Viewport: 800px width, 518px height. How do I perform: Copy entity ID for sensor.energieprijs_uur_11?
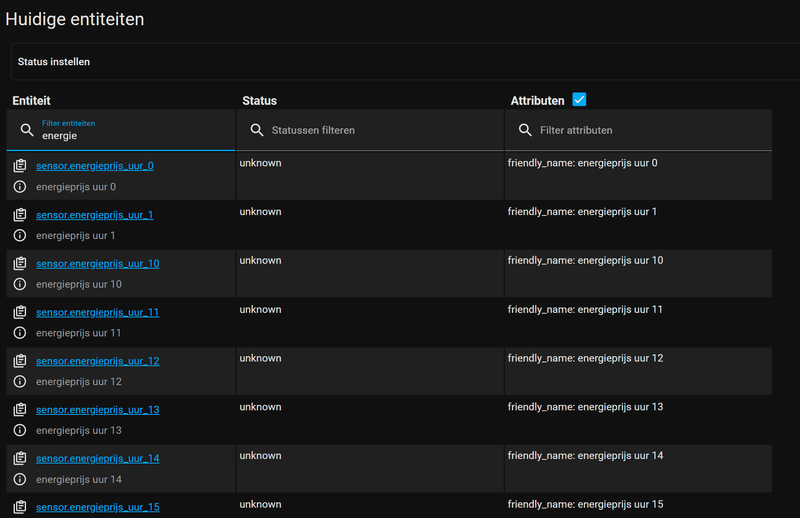[20, 312]
